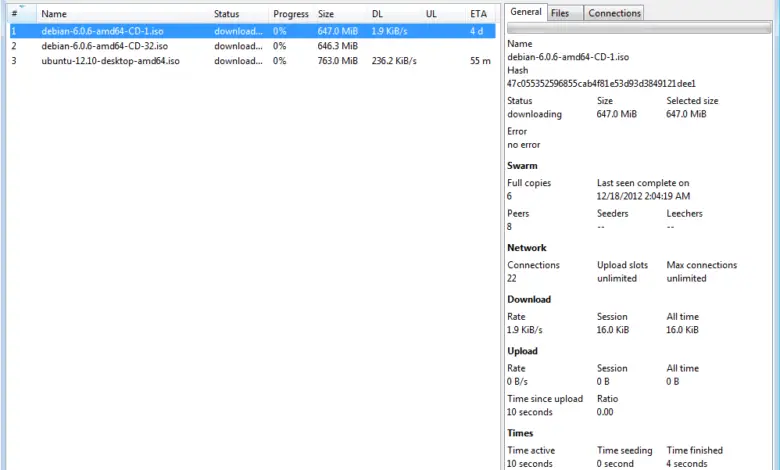Switch to the Files tab
This screenshot has width=780, height=470.
[565, 13]
